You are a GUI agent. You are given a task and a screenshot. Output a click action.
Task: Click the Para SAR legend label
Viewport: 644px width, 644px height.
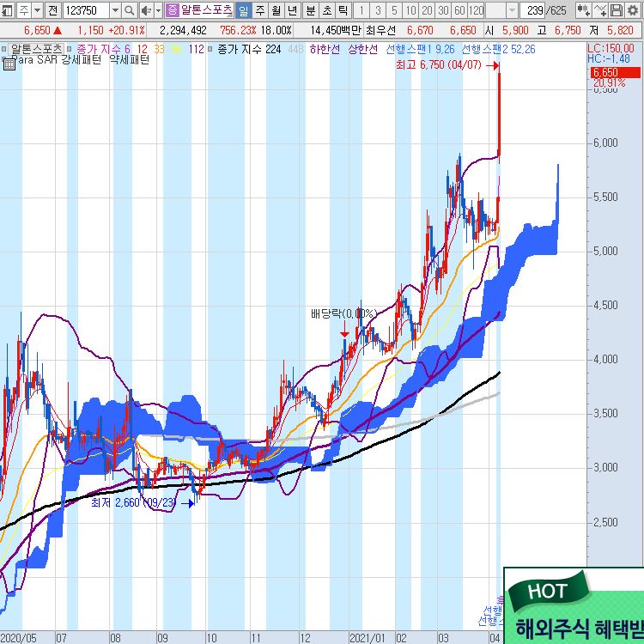tap(35, 60)
